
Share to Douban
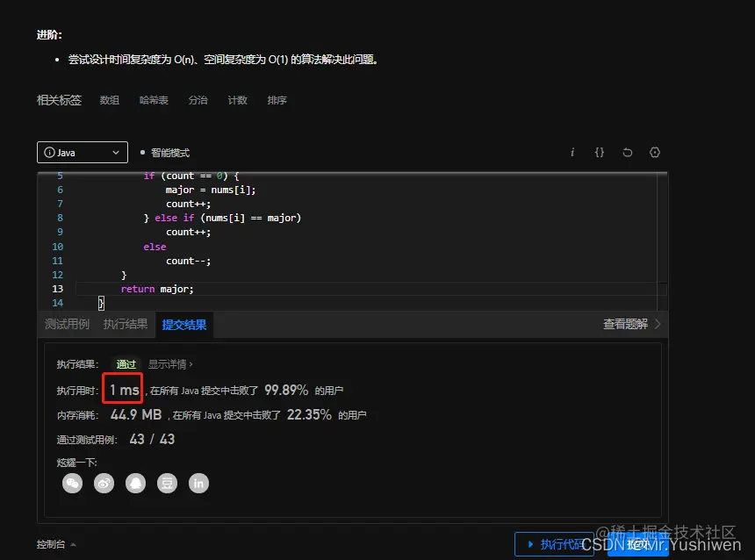(167, 483)
